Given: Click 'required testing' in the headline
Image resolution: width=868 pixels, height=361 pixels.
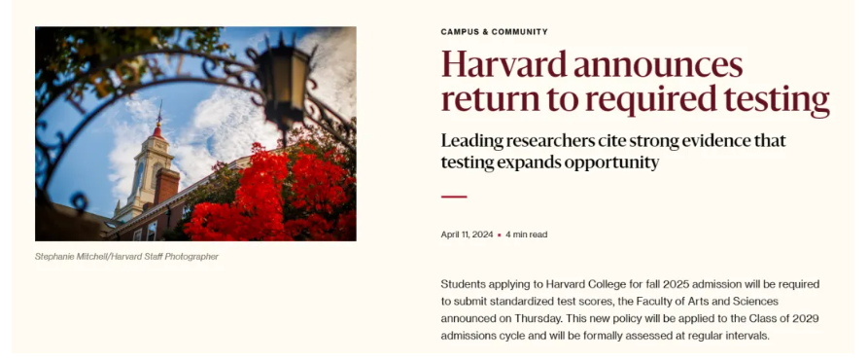Looking at the screenshot, I should [708, 100].
